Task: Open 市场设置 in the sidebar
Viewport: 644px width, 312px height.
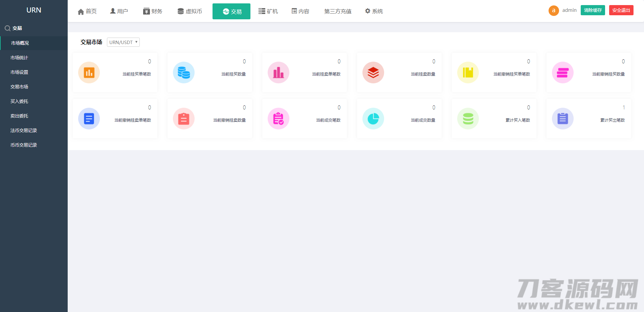Action: (19, 72)
